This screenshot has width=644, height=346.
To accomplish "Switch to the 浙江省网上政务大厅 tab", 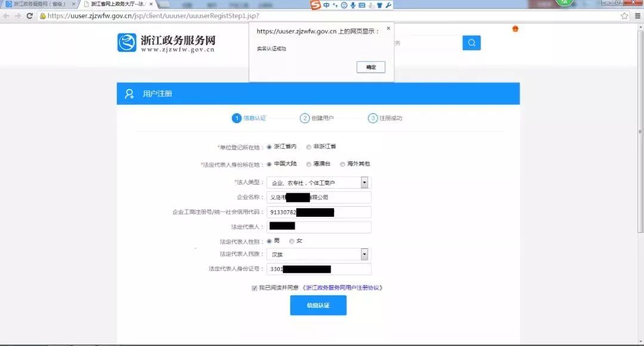I will [x=118, y=4].
